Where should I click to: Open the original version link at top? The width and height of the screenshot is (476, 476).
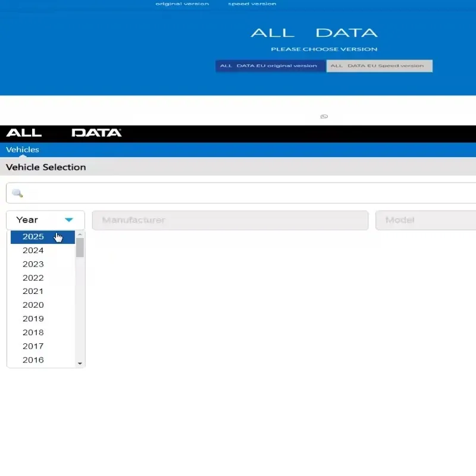tap(182, 4)
